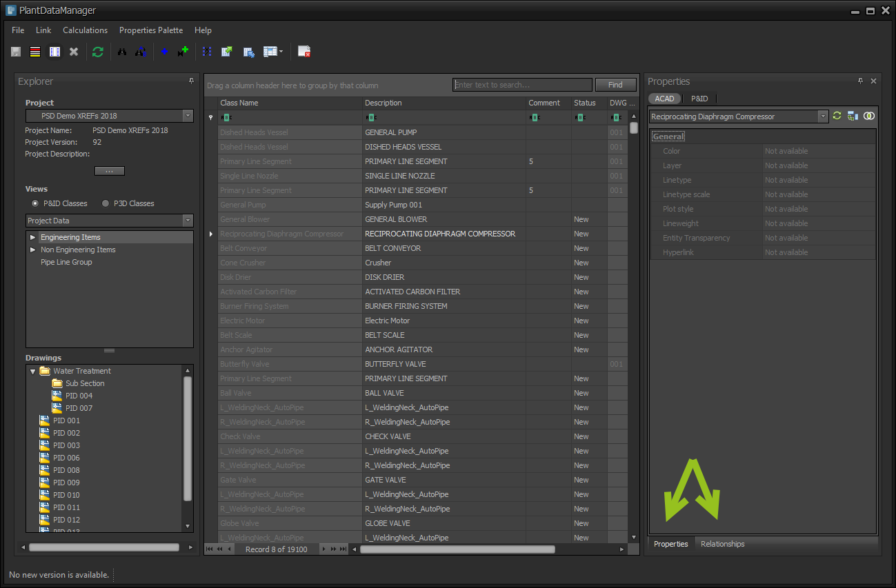This screenshot has width=896, height=588.
Task: Switch to the ACAD tab
Action: tap(664, 99)
